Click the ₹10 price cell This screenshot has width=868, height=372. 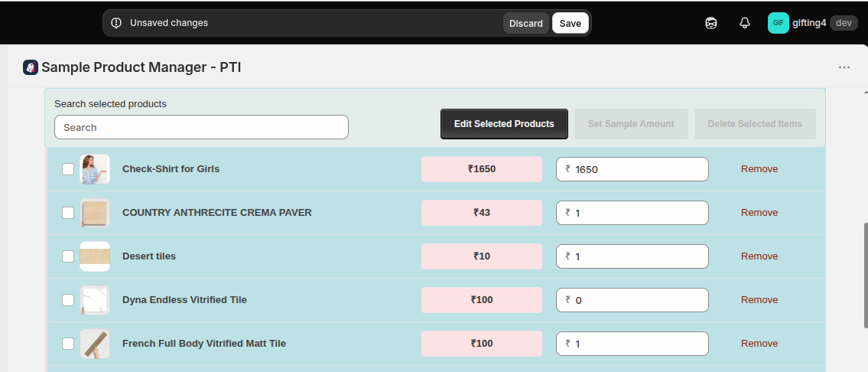point(482,256)
